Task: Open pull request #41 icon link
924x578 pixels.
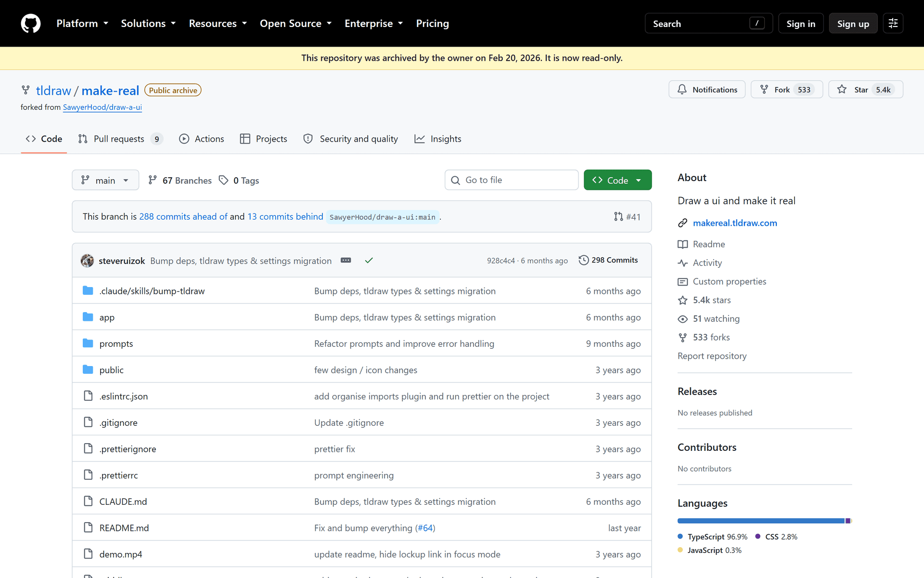Action: click(x=627, y=217)
